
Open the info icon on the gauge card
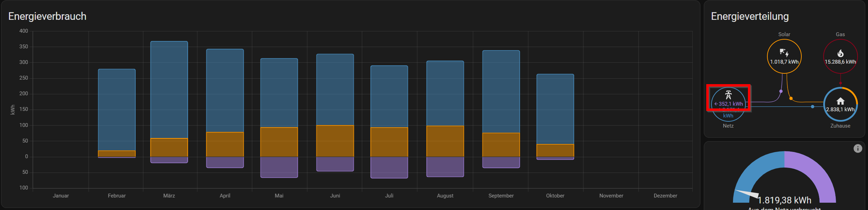(858, 148)
